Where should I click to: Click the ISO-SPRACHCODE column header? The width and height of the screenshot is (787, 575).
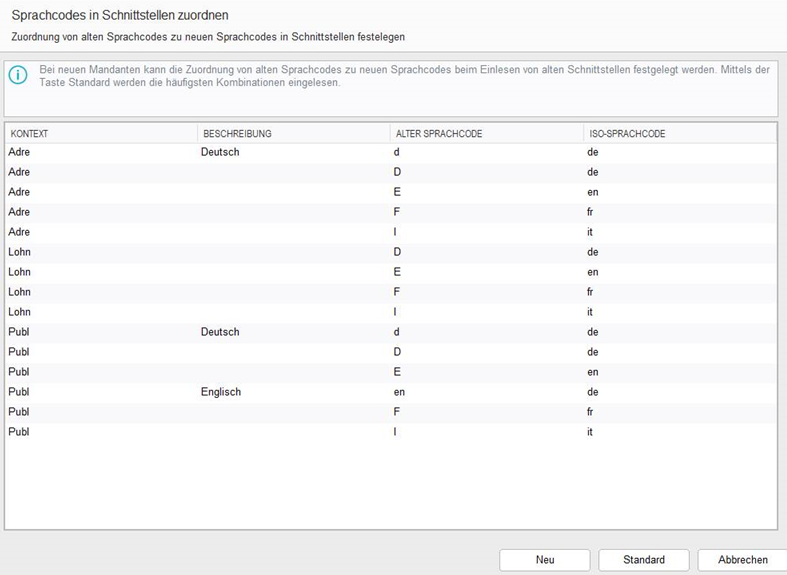[626, 133]
